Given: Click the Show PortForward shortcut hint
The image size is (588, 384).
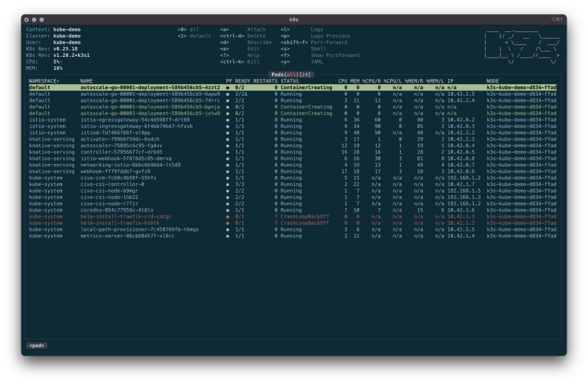Looking at the screenshot, I should tap(335, 55).
